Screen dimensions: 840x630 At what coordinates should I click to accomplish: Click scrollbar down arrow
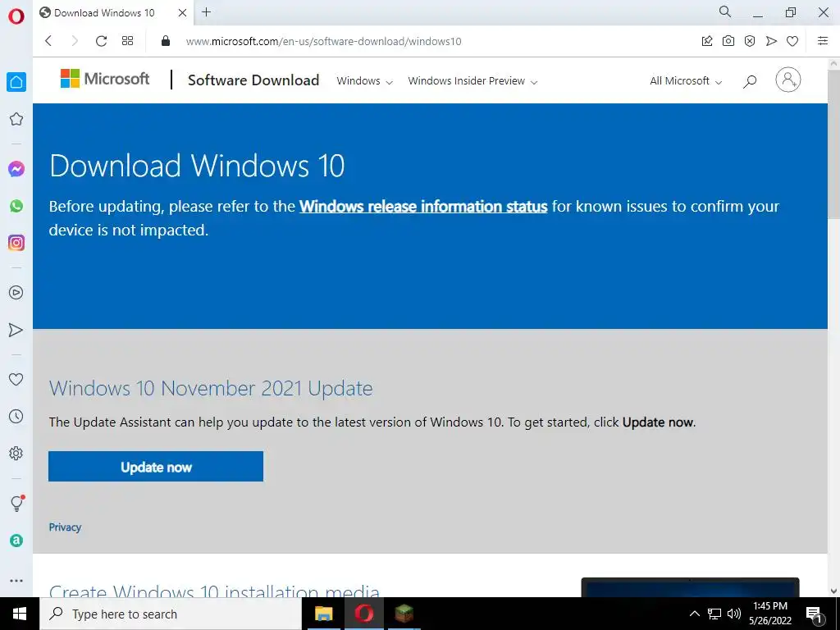coord(833,591)
